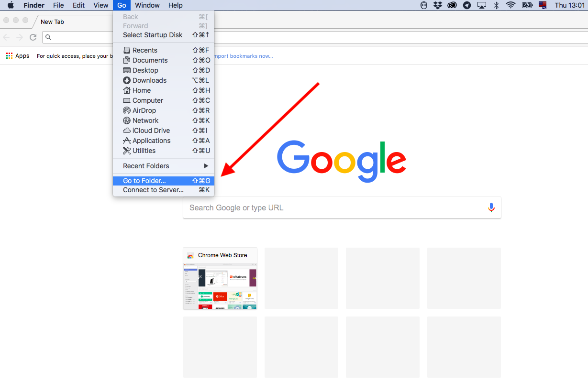Click the Chrome reload button
The width and height of the screenshot is (588, 382).
33,37
